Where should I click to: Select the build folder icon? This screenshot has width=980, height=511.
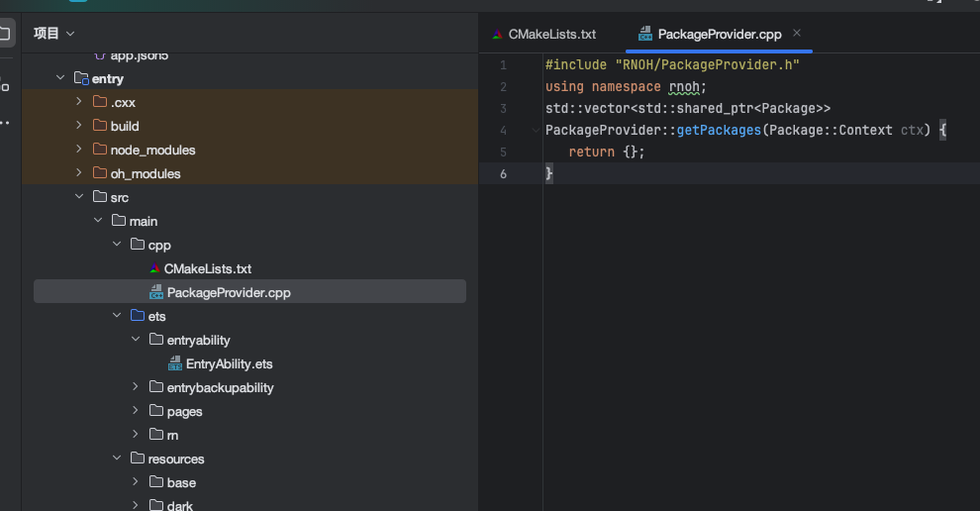pos(100,125)
